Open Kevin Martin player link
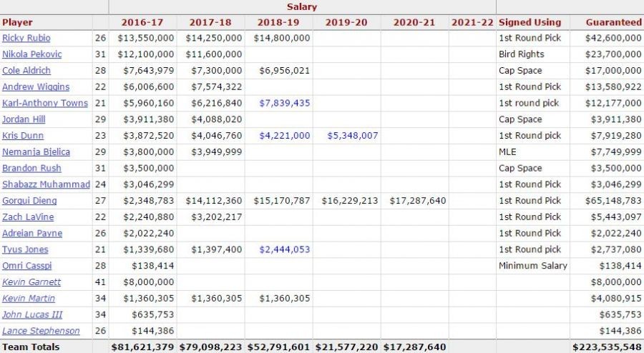Image resolution: width=644 pixels, height=353 pixels. pos(29,299)
